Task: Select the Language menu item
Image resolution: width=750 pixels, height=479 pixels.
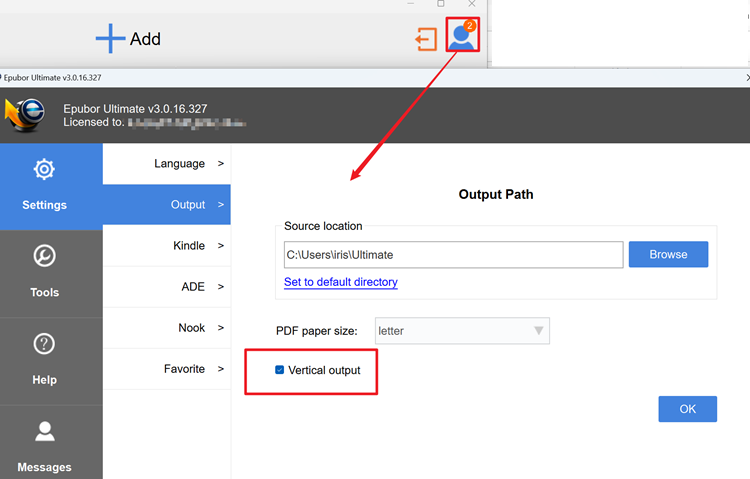Action: pos(166,164)
